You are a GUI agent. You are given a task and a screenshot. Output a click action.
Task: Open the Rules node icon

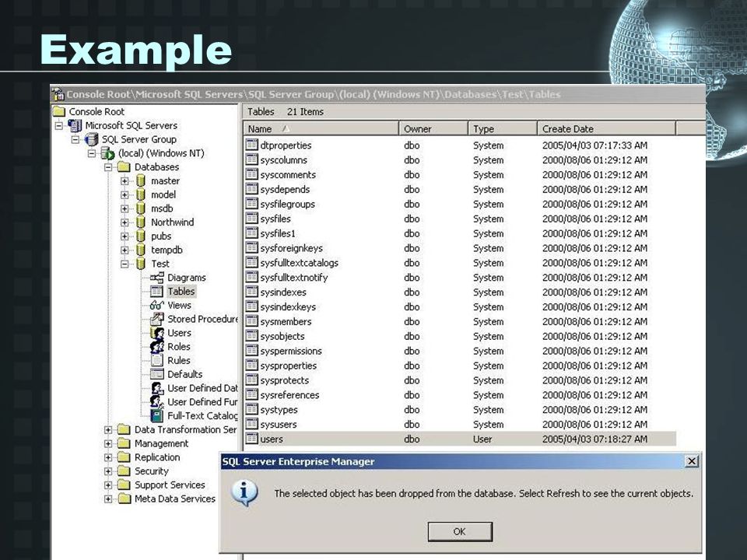pos(156,360)
